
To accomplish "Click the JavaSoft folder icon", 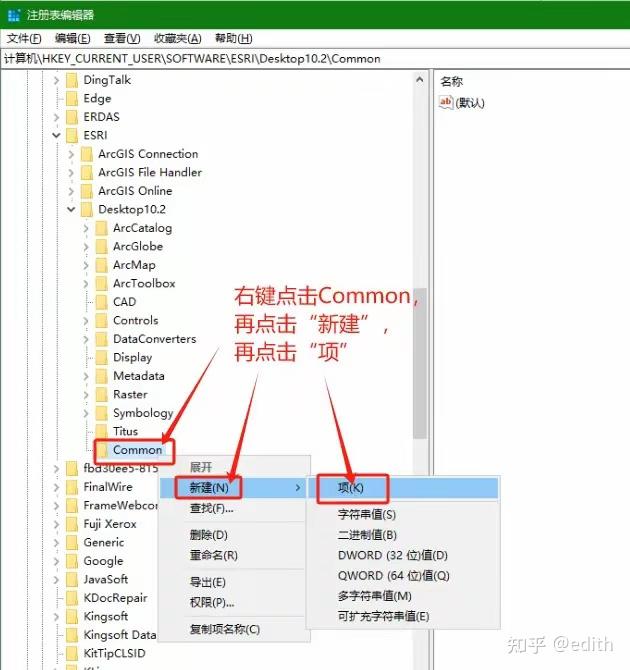I will (72, 579).
